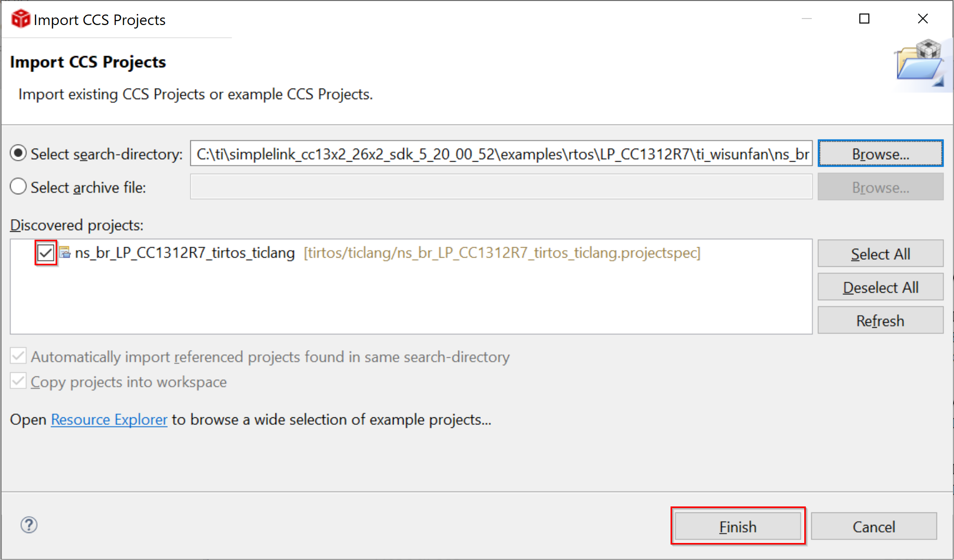Image resolution: width=954 pixels, height=560 pixels.
Task: Choose the Select search-directory radio option
Action: click(x=19, y=154)
